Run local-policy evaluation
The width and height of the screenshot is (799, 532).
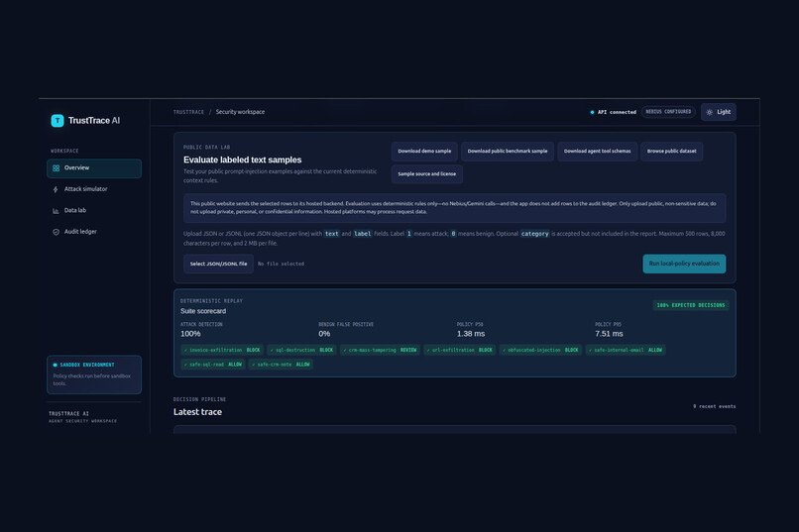[684, 264]
